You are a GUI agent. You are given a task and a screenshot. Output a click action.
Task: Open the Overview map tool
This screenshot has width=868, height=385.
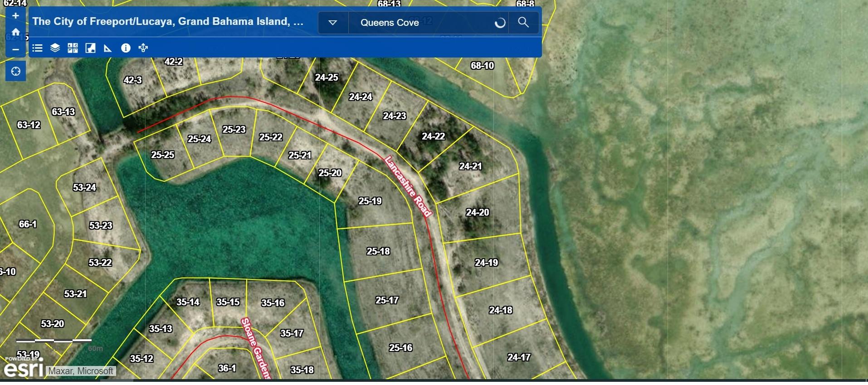point(90,48)
